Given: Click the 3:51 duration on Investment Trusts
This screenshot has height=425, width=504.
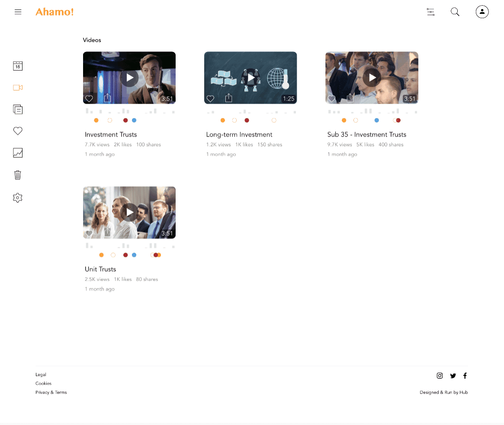Looking at the screenshot, I should point(167,99).
